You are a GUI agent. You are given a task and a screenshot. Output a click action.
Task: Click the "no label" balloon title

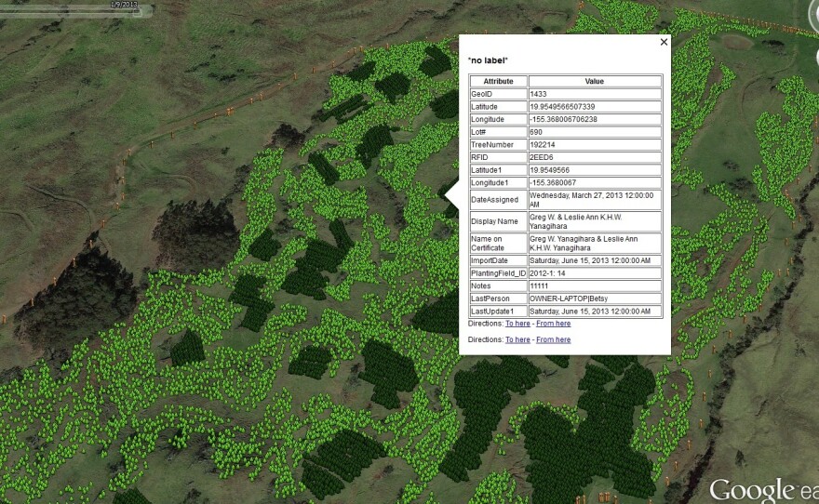488,60
